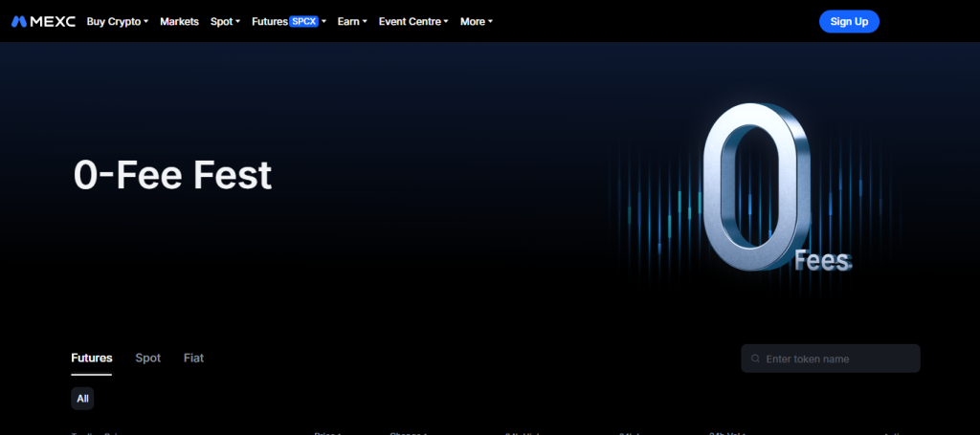
Task: Focus the Enter token name search field
Action: [831, 359]
